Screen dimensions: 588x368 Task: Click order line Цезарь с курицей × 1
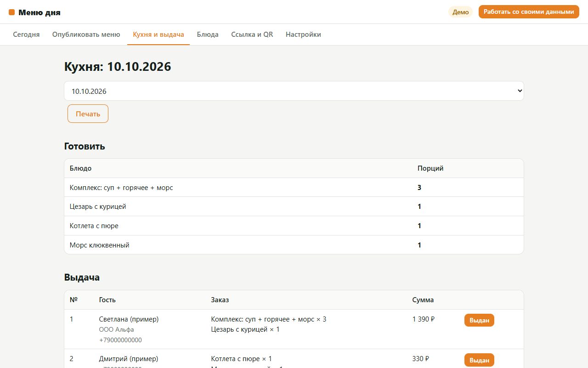tap(245, 329)
